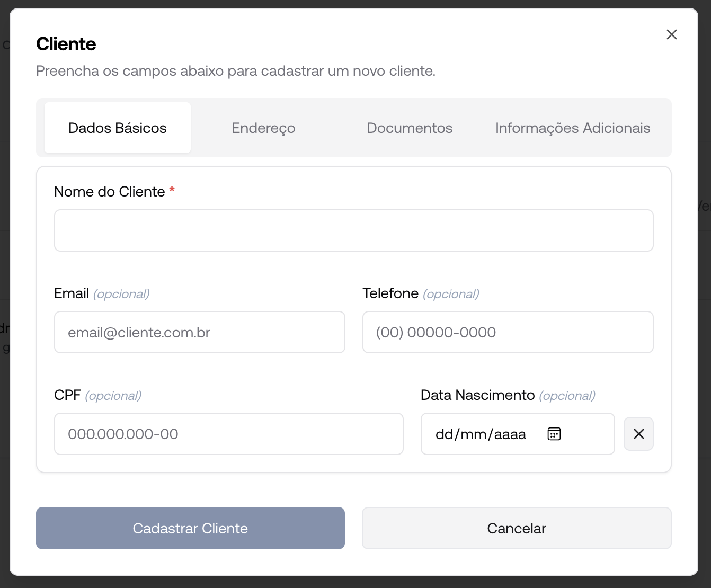711x588 pixels.
Task: Click the Email field label
Action: (x=72, y=293)
